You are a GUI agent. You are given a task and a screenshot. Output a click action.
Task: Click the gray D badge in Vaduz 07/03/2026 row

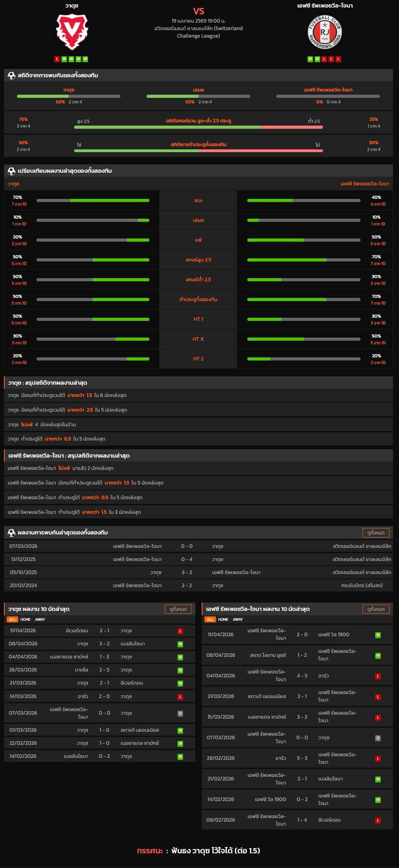click(x=180, y=713)
